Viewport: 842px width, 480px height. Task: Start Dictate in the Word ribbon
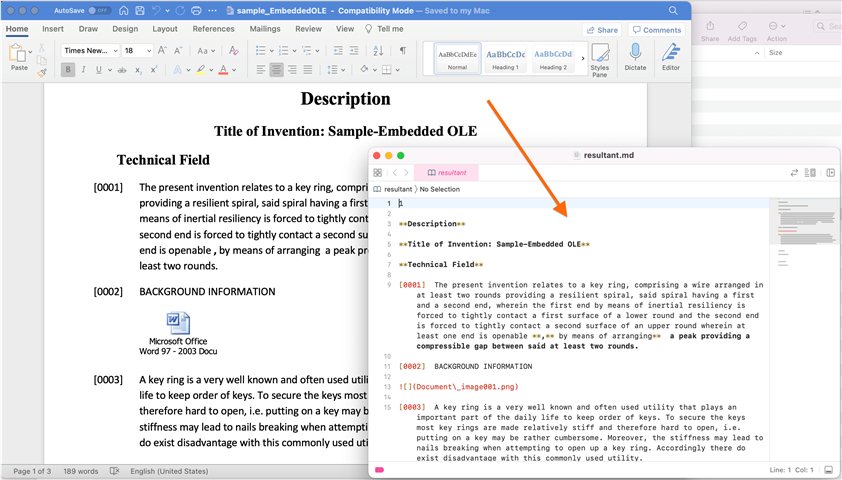pos(635,58)
